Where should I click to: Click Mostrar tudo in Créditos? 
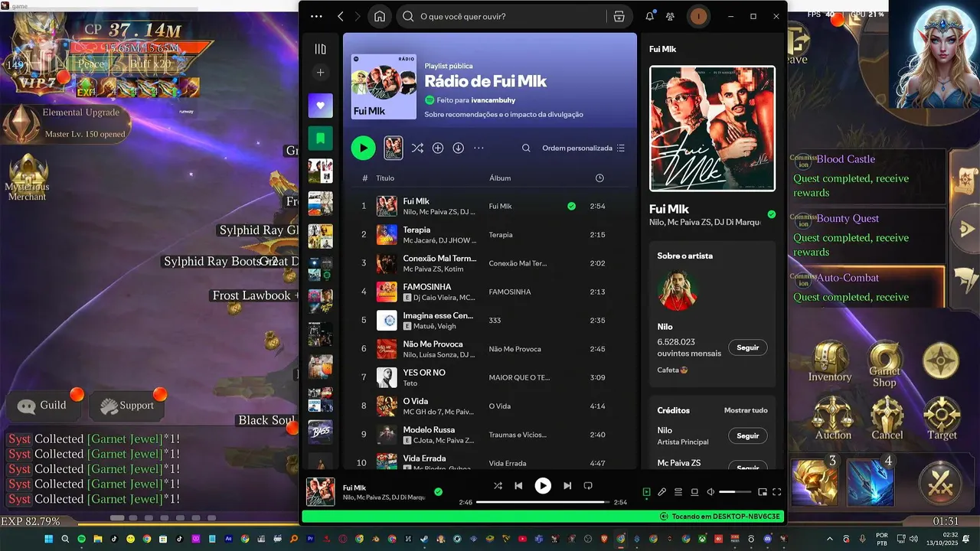tap(746, 410)
